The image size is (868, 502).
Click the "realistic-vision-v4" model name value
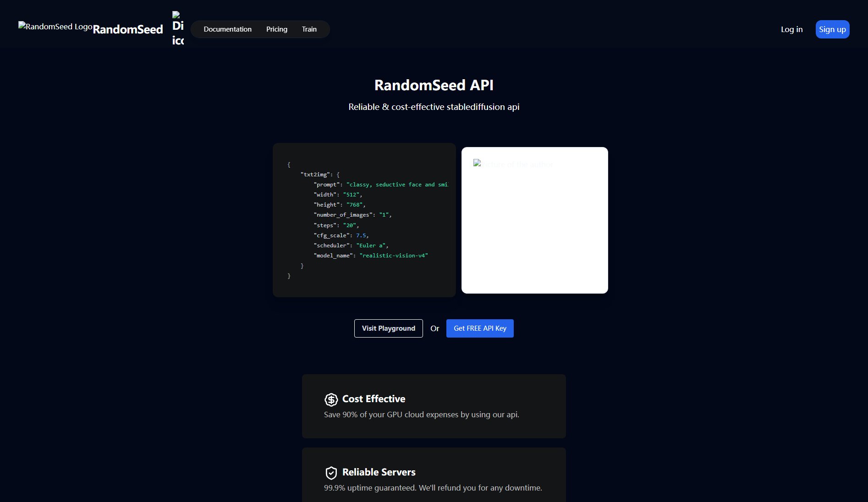394,256
